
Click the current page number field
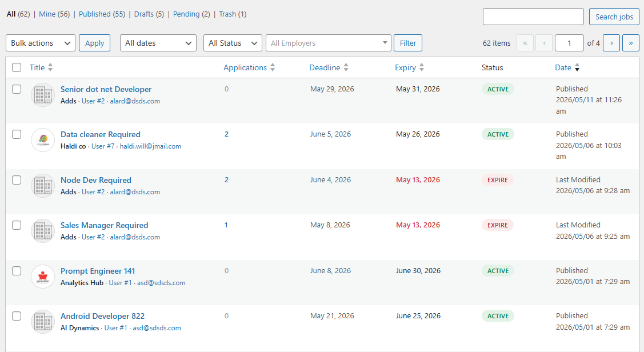569,43
